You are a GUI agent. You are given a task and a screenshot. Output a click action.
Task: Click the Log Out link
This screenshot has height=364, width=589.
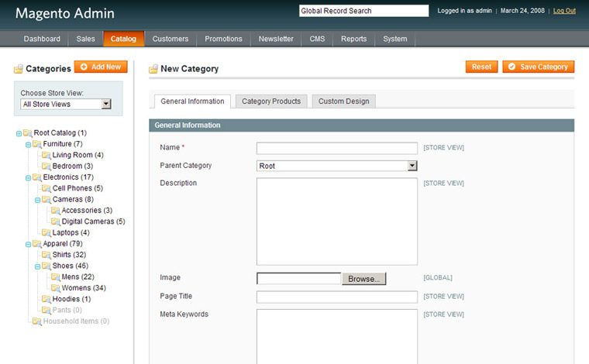[x=564, y=11]
